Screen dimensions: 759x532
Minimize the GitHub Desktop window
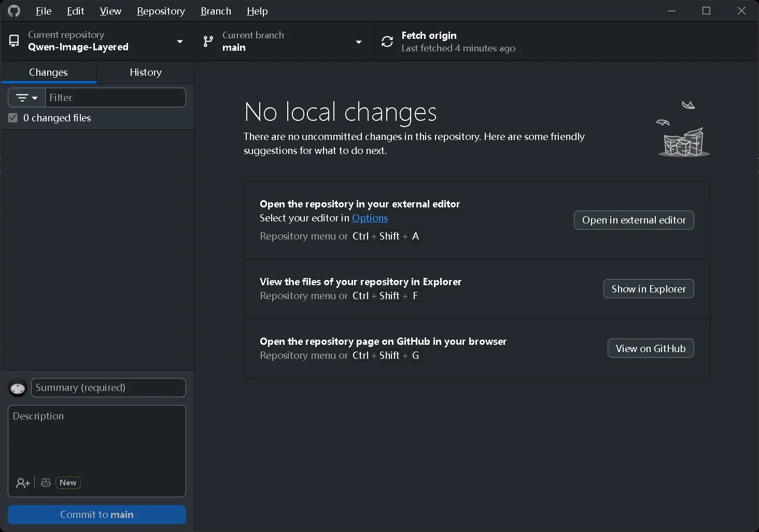(671, 11)
